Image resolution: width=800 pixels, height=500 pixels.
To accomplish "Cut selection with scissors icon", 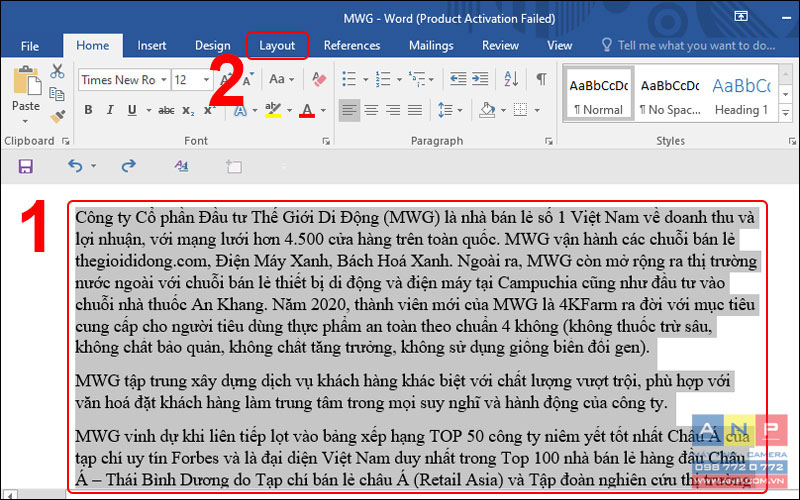I will click(57, 71).
